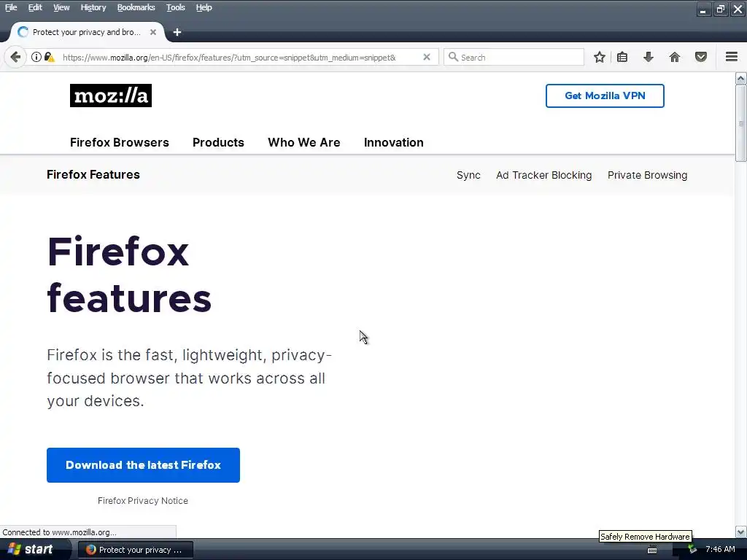Open a new tab with the plus icon
The height and width of the screenshot is (560, 747).
click(x=177, y=32)
